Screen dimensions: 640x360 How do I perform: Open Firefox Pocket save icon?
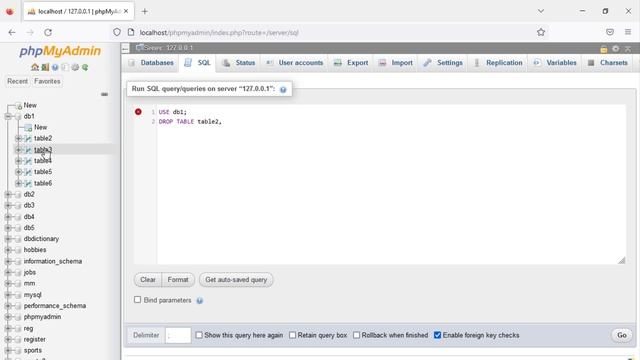pos(610,32)
